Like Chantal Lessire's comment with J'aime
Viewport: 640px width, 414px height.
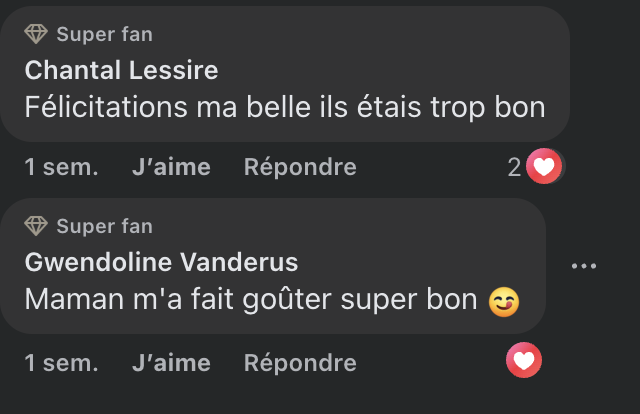[171, 168]
